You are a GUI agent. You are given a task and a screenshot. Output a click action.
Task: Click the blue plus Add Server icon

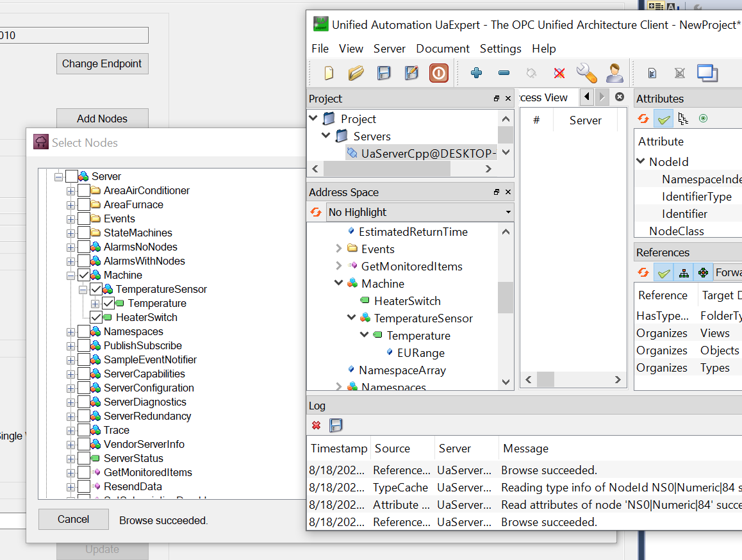click(x=477, y=73)
